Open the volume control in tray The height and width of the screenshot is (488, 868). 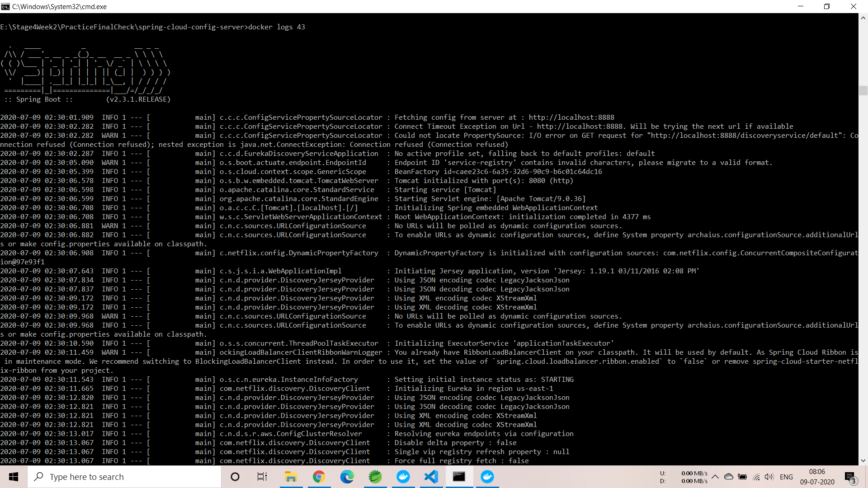[x=769, y=477]
